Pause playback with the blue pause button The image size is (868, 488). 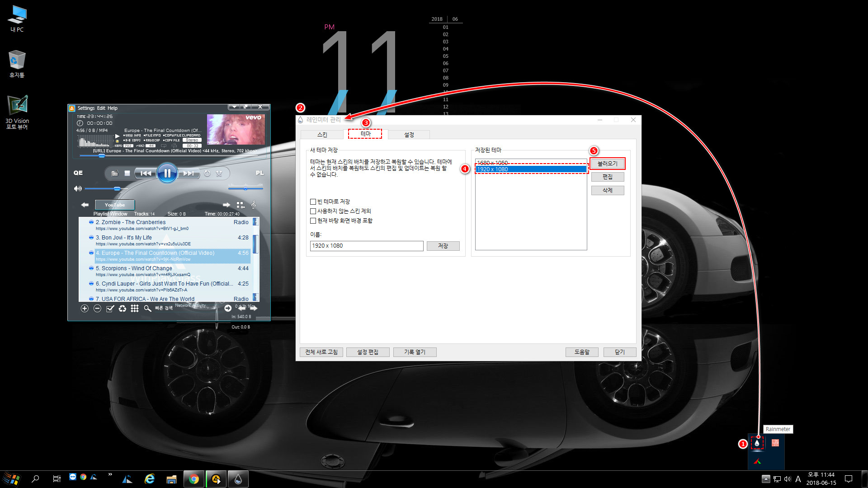click(x=167, y=173)
